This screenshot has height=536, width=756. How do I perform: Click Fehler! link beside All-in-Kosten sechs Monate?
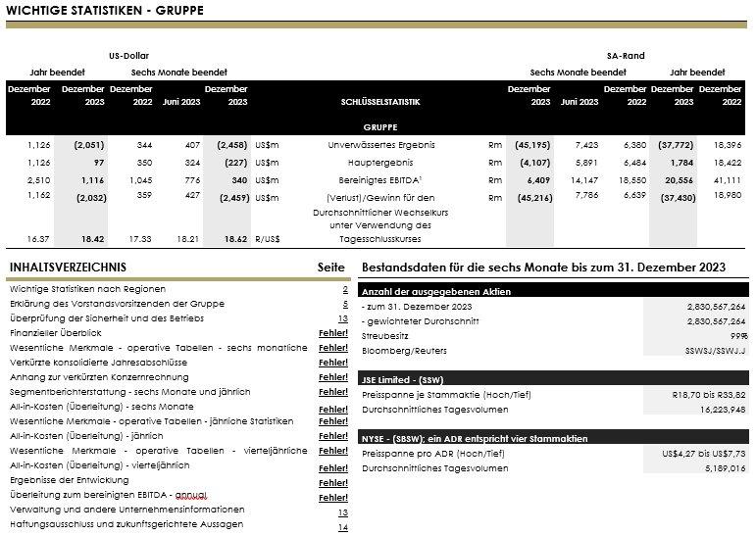point(333,410)
